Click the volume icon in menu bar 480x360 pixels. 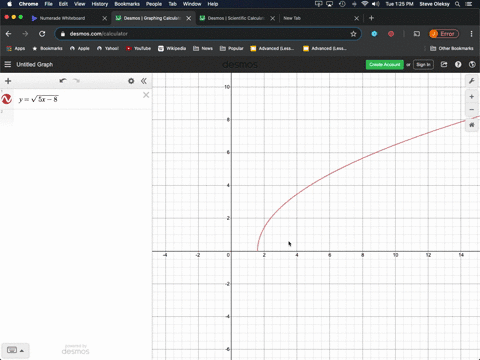[x=376, y=4]
